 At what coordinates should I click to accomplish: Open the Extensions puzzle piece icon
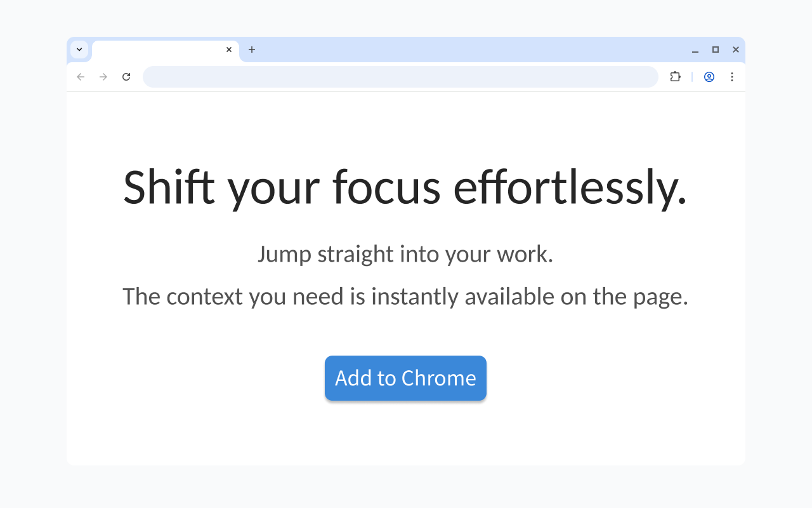click(x=675, y=77)
